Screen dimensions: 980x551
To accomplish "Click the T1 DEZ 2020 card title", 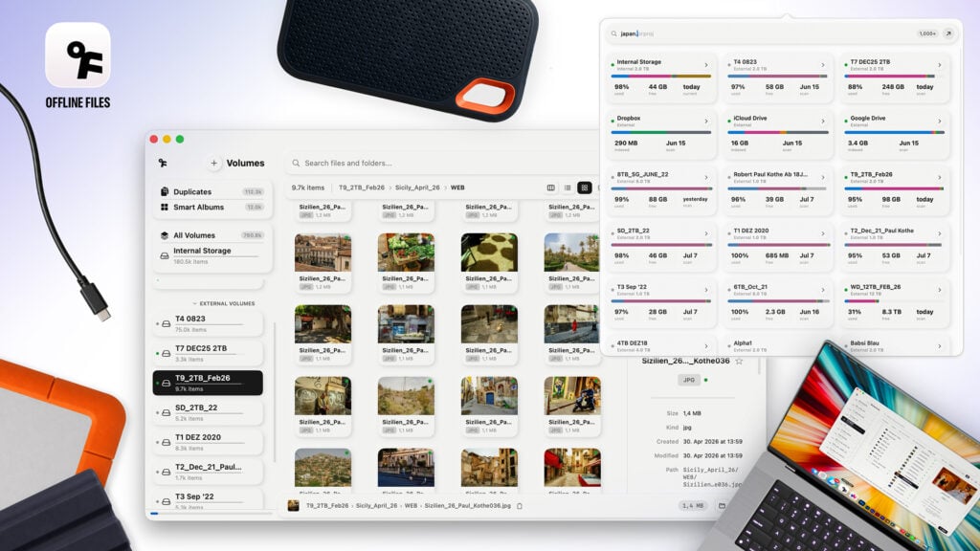I will (x=752, y=231).
